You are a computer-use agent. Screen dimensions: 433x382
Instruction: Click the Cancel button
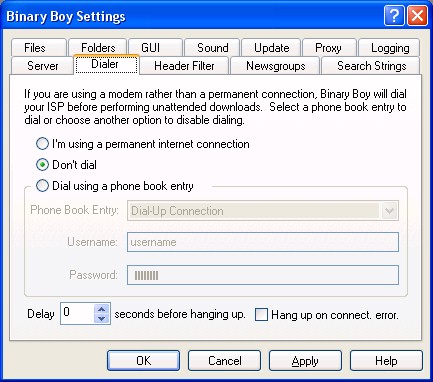224,361
